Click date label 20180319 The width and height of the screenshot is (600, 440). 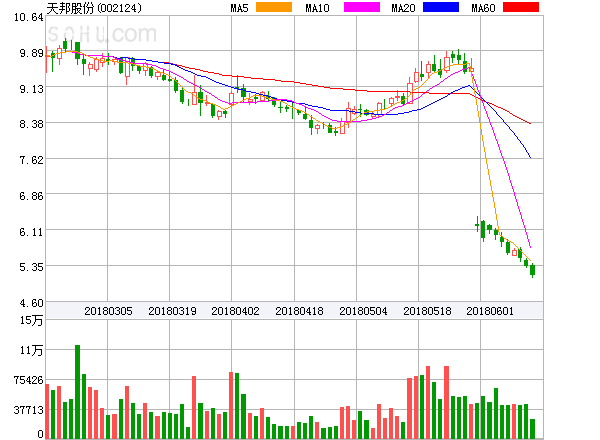tap(172, 311)
